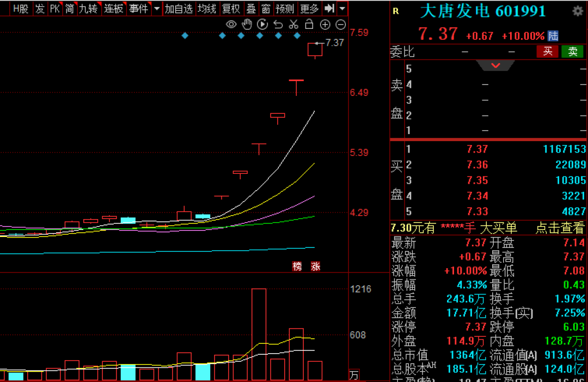Screen dimensions: 588x382
Task: Click the 陆 connect badge next to percentage
Action: coord(553,35)
